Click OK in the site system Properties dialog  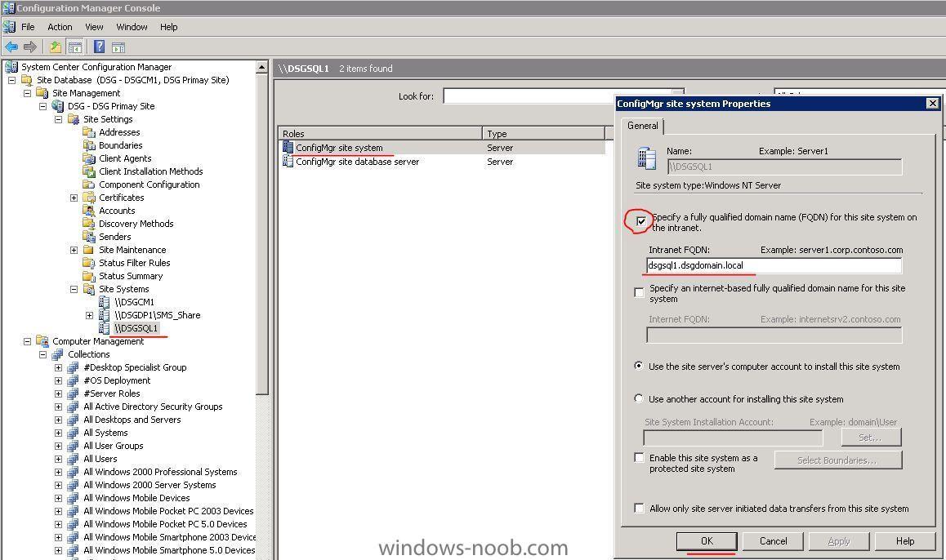tap(707, 541)
